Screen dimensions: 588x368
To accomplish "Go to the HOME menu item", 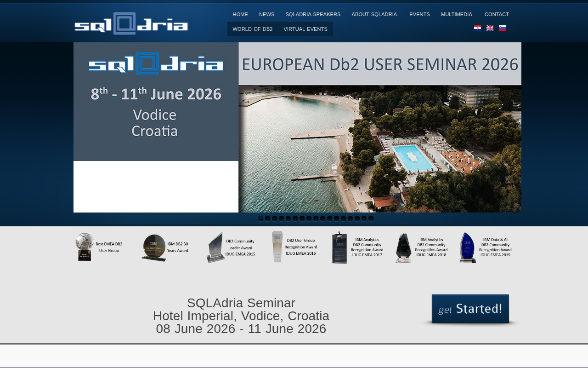I will 240,14.
